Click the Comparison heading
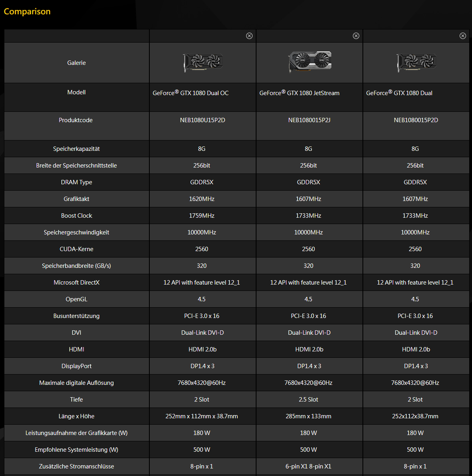 (x=27, y=12)
